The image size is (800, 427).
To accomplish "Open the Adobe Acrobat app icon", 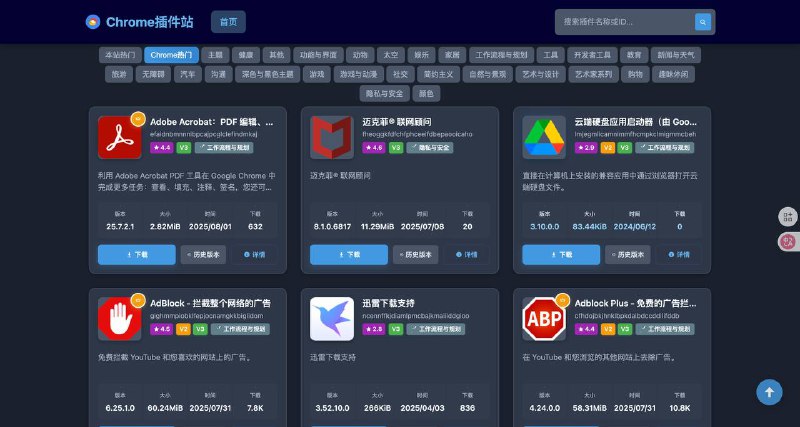I will (119, 137).
